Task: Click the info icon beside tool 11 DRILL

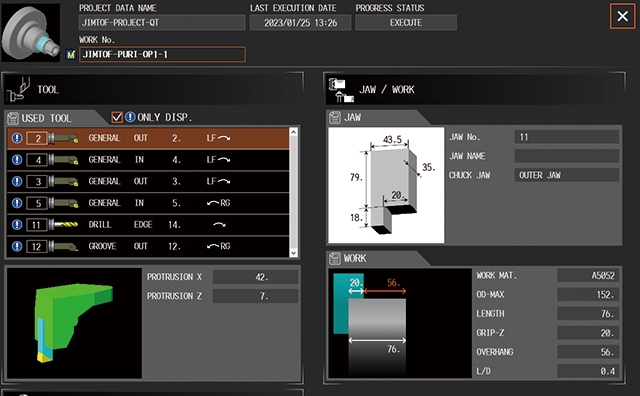Action: tap(17, 225)
